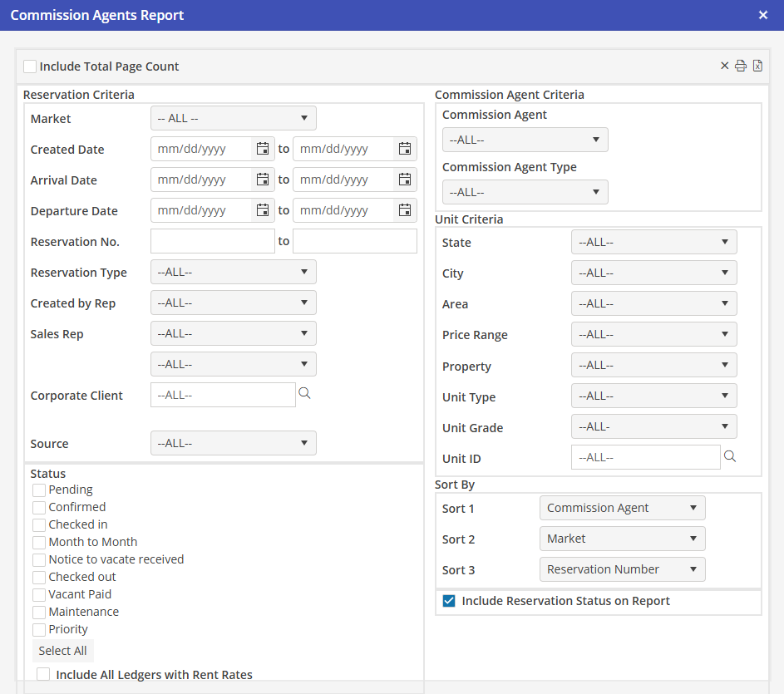This screenshot has width=784, height=694.
Task: Check the Confirmed status box
Action: click(39, 507)
